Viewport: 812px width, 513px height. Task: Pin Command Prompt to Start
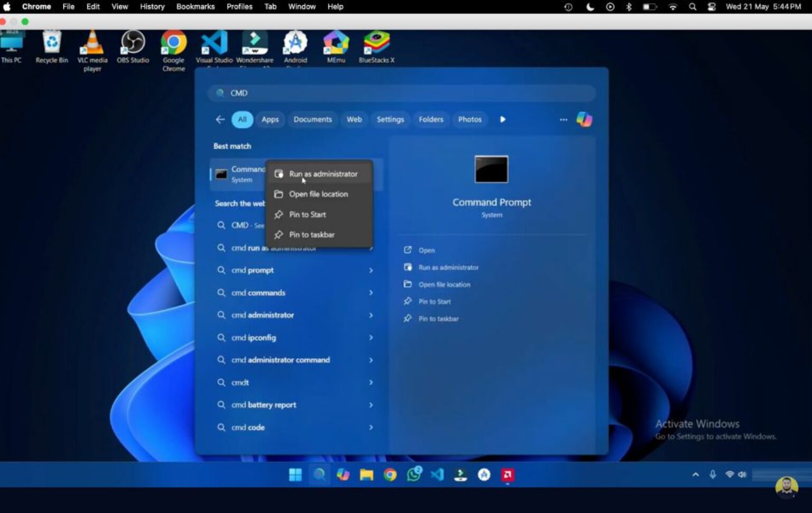308,214
